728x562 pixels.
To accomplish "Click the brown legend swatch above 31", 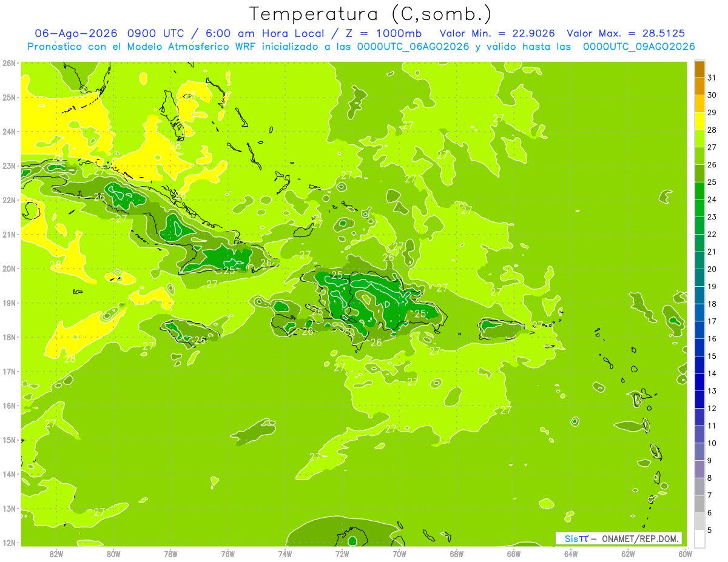I will coord(699,70).
